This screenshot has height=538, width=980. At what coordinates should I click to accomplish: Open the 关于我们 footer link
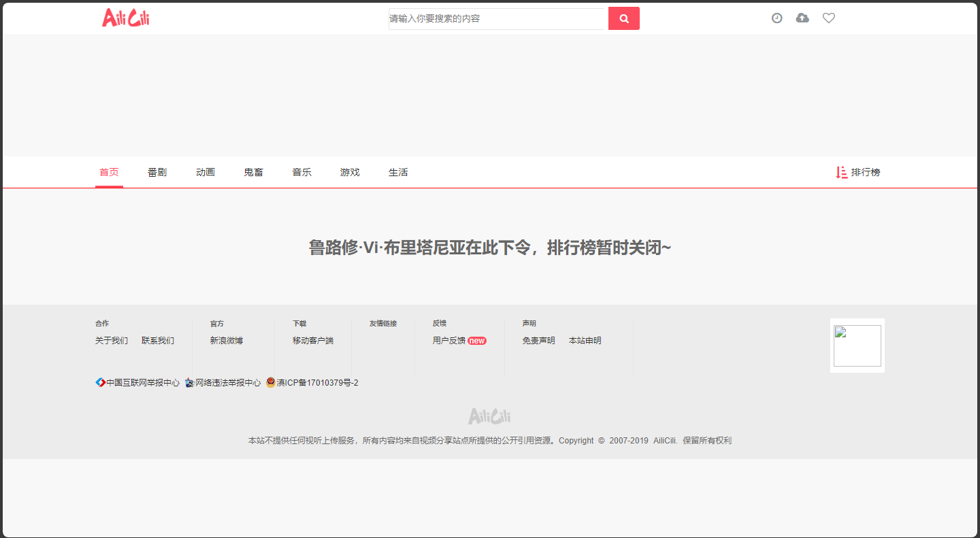point(112,341)
